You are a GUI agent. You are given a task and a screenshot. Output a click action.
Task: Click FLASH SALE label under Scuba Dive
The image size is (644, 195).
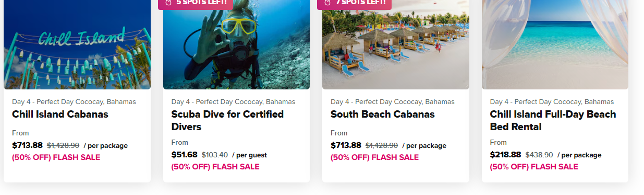[236, 167]
